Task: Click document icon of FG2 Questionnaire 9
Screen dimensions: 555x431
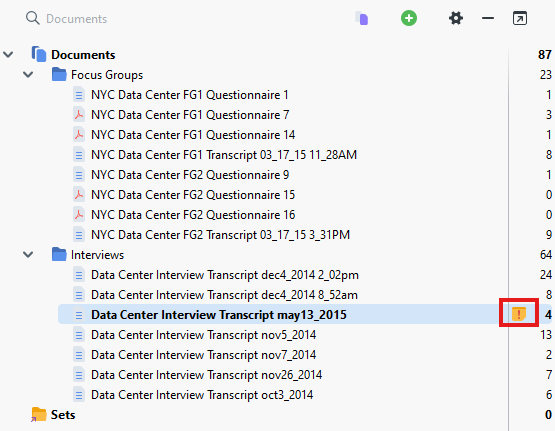Action: coord(79,175)
